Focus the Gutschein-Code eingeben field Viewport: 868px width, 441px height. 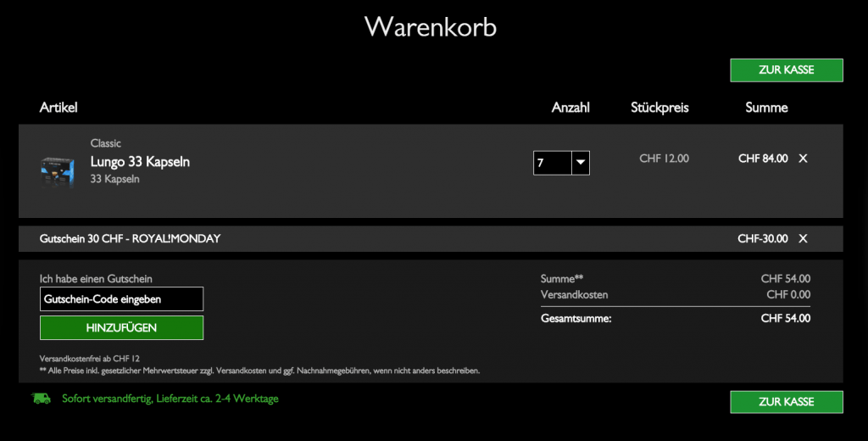click(x=121, y=299)
